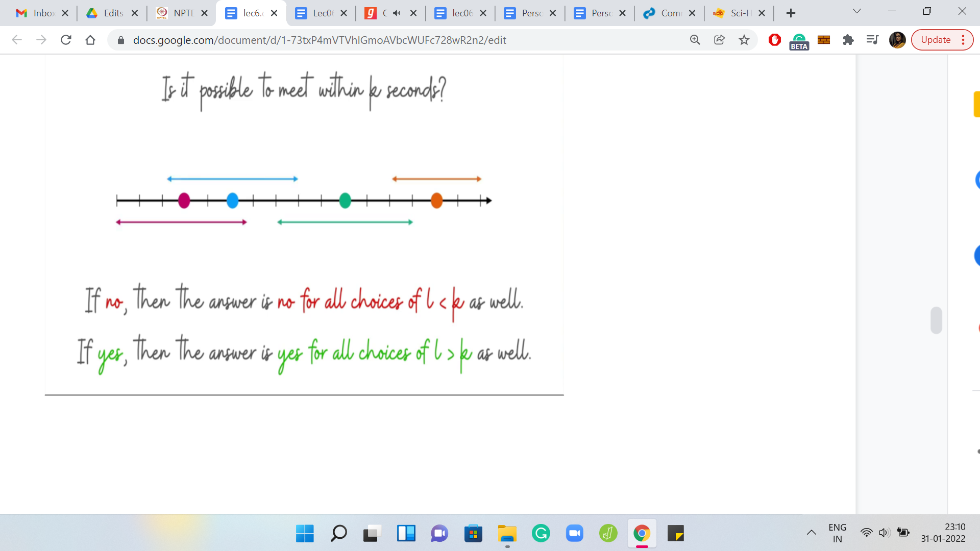Open the Zoom app from the taskbar
The image size is (980, 551).
click(574, 534)
